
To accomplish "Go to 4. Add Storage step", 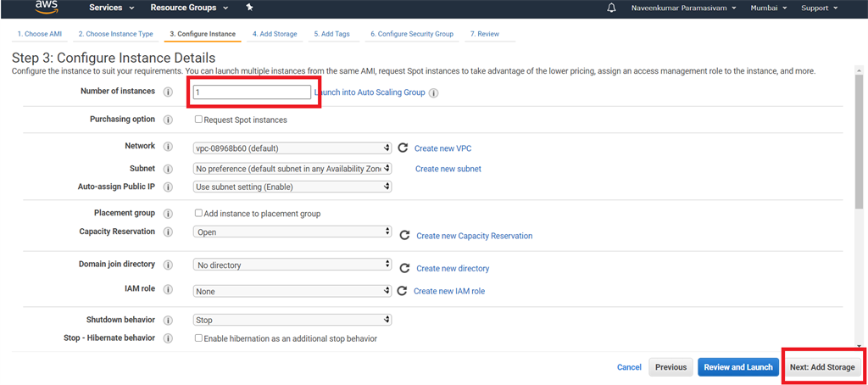I will coord(275,34).
